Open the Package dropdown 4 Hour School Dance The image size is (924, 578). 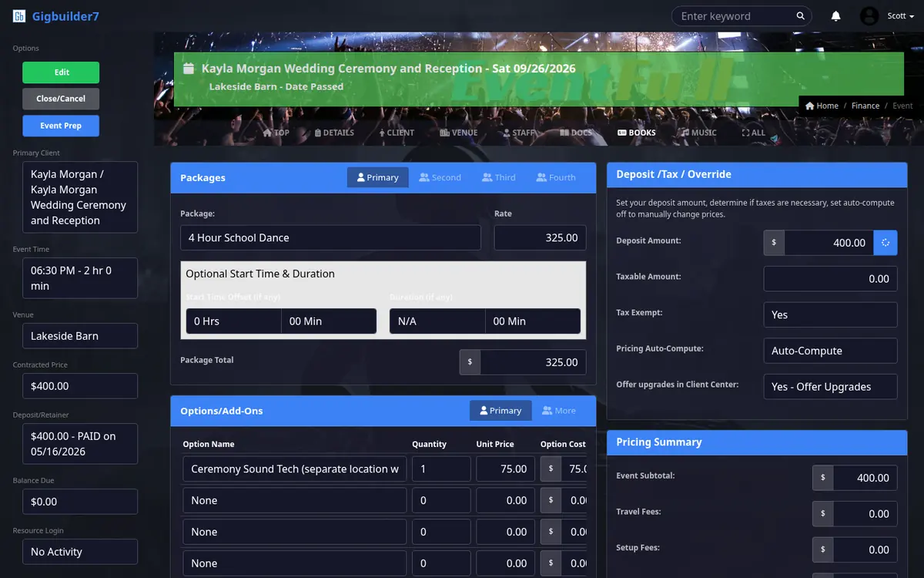click(330, 237)
